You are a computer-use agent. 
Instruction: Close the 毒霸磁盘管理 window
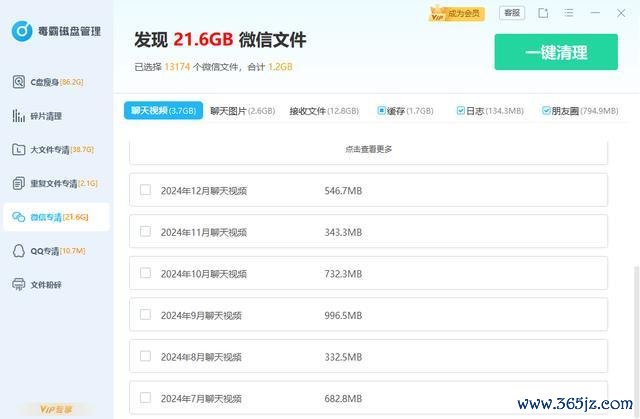(x=621, y=13)
